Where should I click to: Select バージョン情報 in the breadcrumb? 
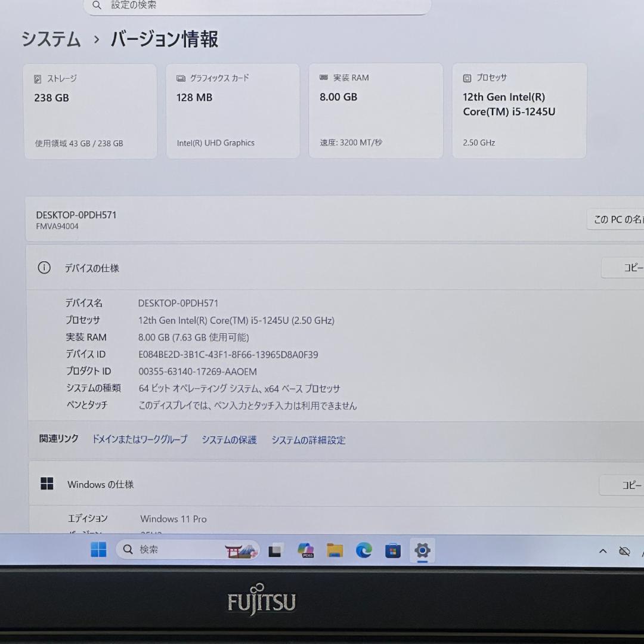point(163,40)
